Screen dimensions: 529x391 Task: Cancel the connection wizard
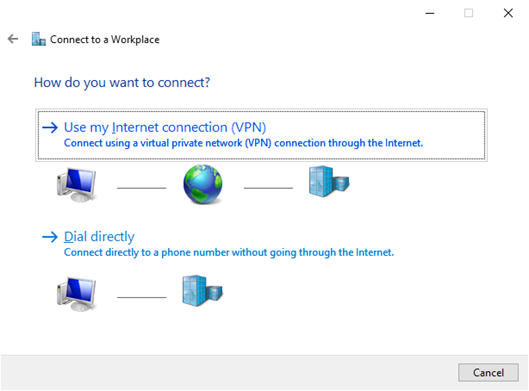(x=488, y=372)
